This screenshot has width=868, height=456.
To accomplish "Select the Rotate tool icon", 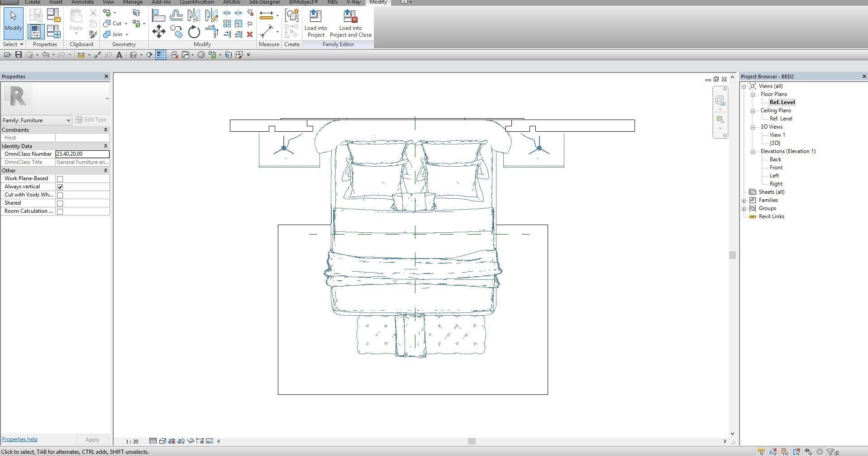I will tap(194, 32).
